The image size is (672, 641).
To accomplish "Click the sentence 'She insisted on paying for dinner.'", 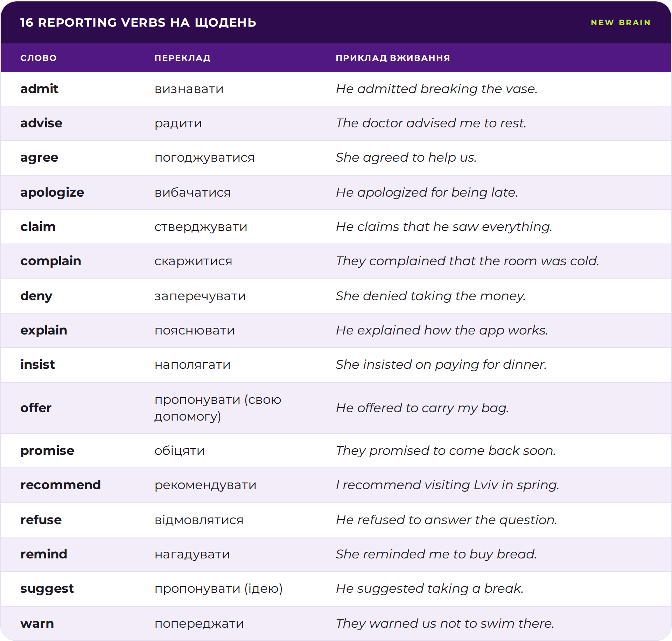I will pos(441,365).
